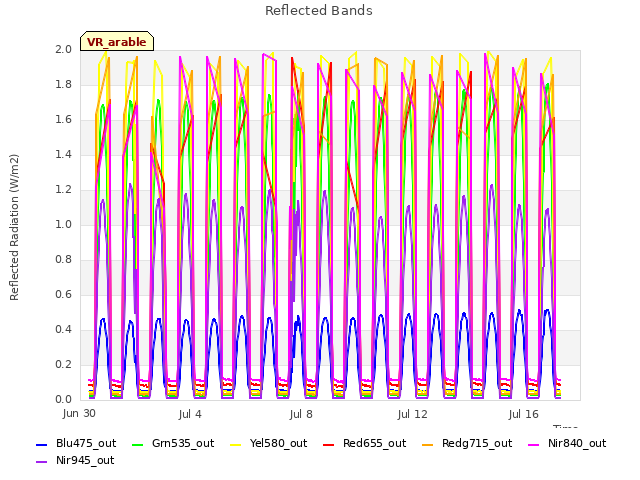Click the red Red655_out legend swatch

click(x=329, y=444)
